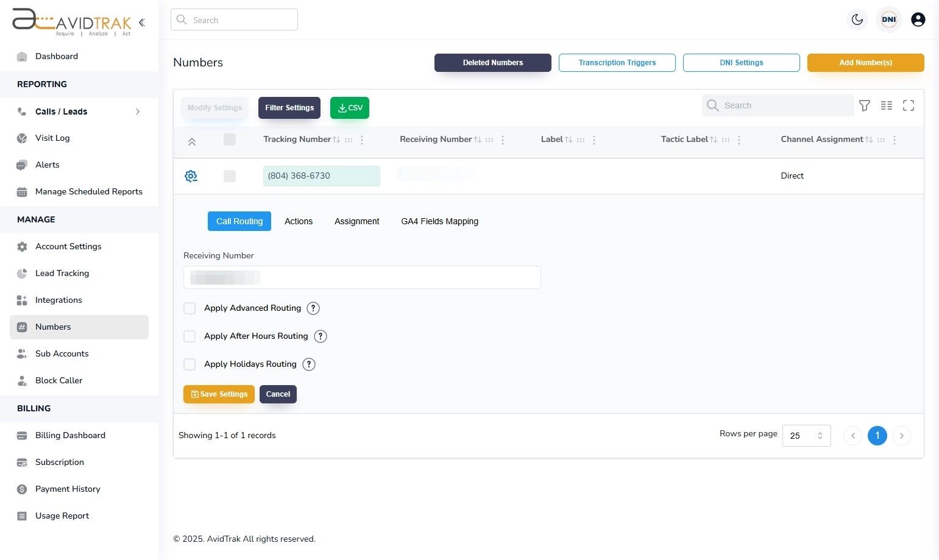Sort by Receiving Number column
Screen dimensions: 939x560
pos(478,140)
